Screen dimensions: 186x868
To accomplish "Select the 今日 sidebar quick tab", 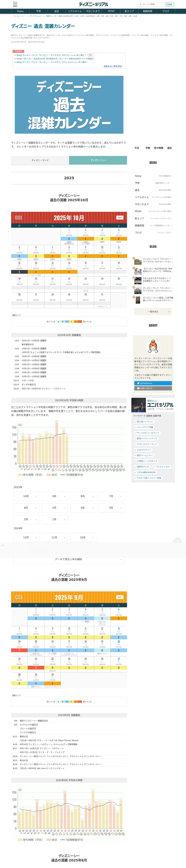I will click(x=137, y=148).
